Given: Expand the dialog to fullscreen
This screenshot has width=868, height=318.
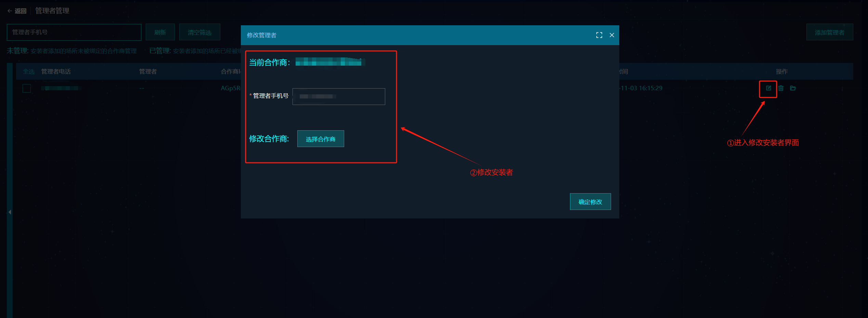Looking at the screenshot, I should coord(599,35).
